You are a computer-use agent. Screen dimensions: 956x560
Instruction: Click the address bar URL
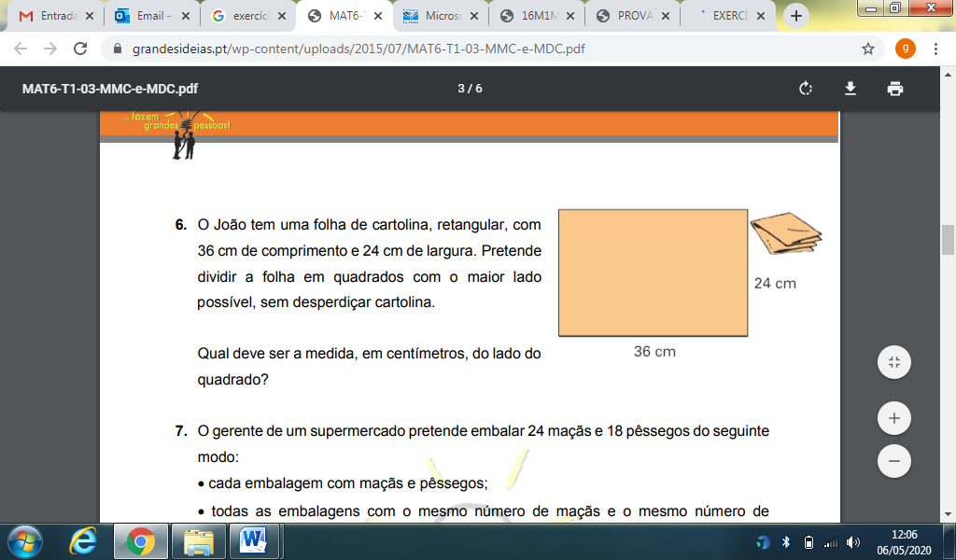[358, 49]
